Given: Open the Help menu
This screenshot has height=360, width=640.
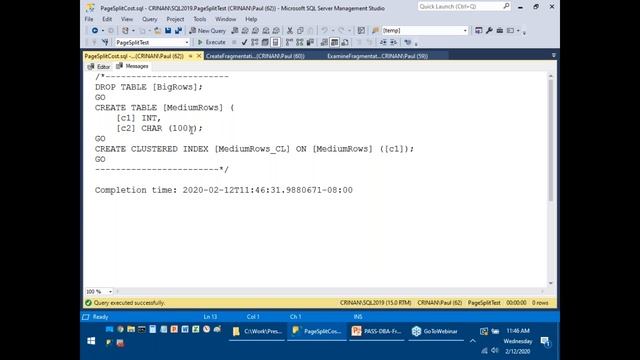Looking at the screenshot, I should 251,19.
